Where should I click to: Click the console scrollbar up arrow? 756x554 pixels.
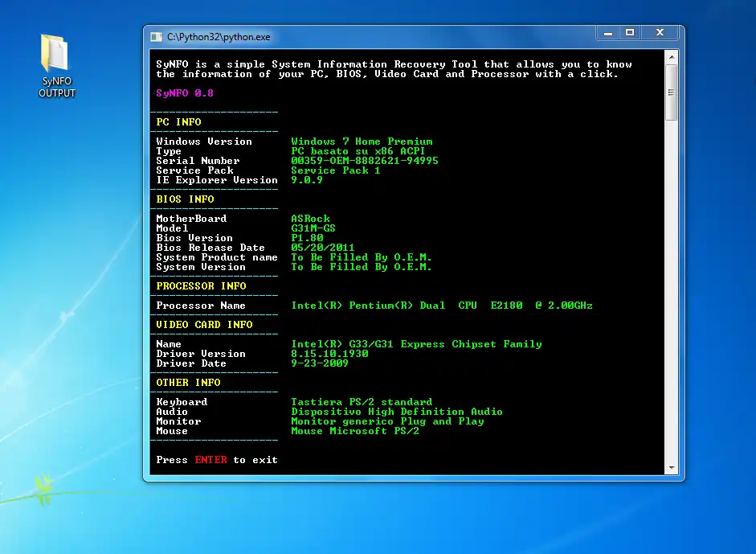pos(671,57)
